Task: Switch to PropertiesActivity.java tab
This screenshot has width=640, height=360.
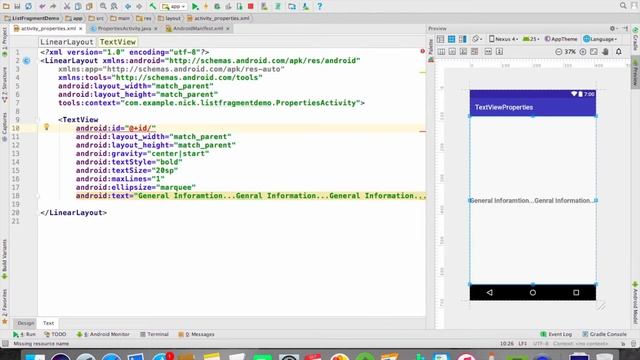Action: coord(124,29)
